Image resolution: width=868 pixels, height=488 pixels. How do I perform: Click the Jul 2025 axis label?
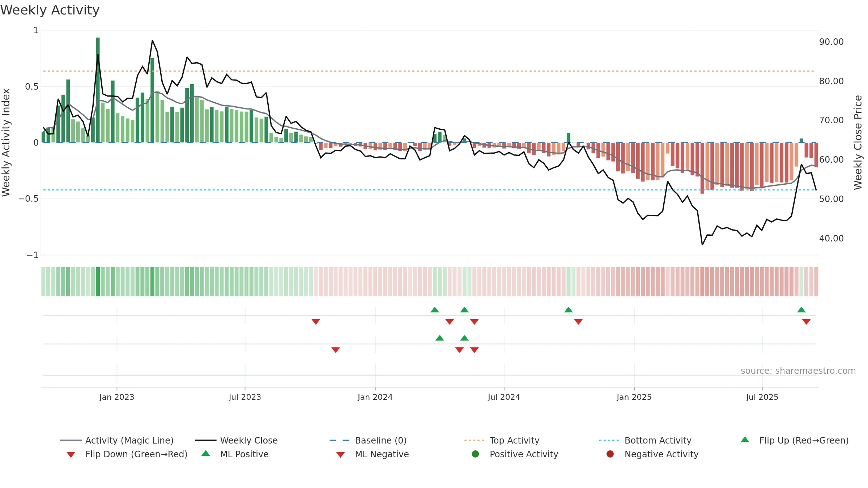tap(762, 397)
